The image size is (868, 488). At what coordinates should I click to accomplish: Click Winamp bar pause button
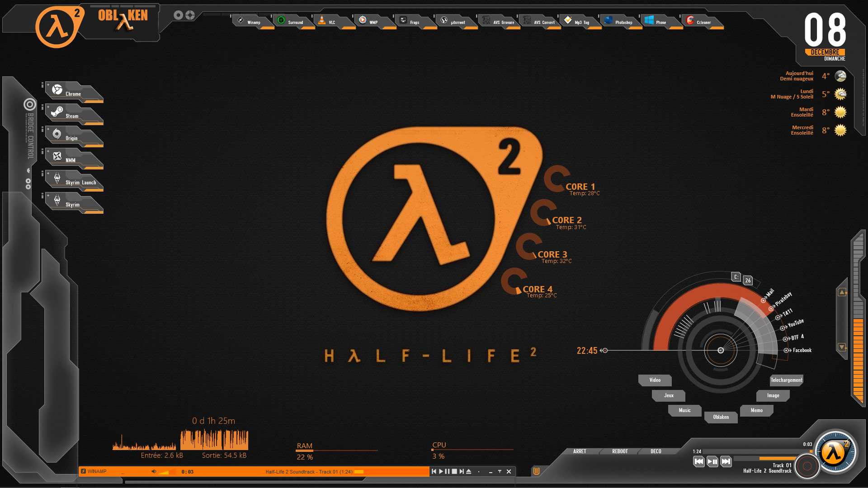[448, 471]
